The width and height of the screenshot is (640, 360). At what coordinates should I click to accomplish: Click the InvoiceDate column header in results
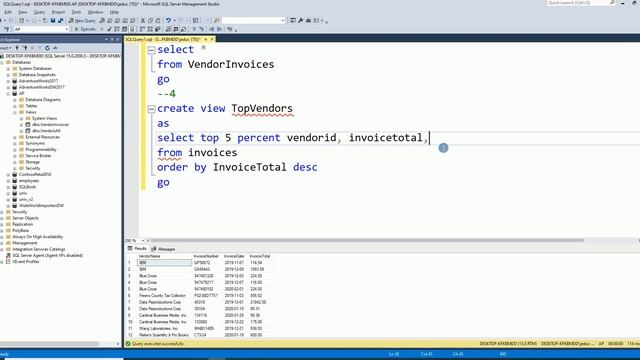[234, 256]
